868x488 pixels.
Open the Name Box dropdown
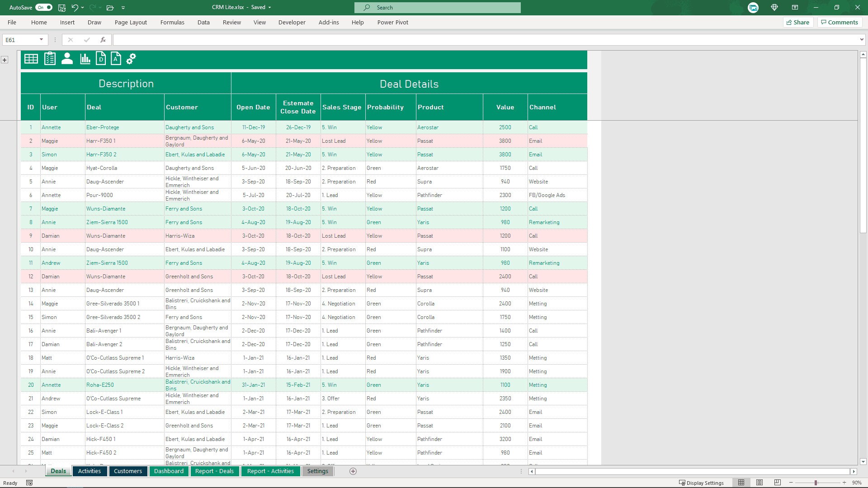(x=40, y=39)
